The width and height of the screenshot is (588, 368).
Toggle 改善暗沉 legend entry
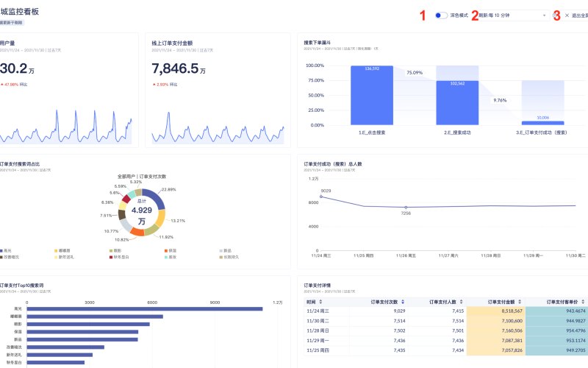point(10,257)
